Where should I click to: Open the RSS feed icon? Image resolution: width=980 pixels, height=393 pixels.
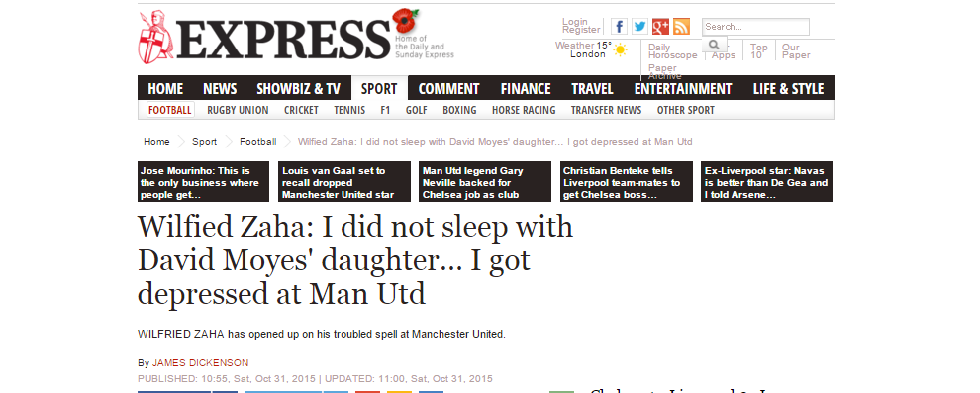[x=681, y=27]
